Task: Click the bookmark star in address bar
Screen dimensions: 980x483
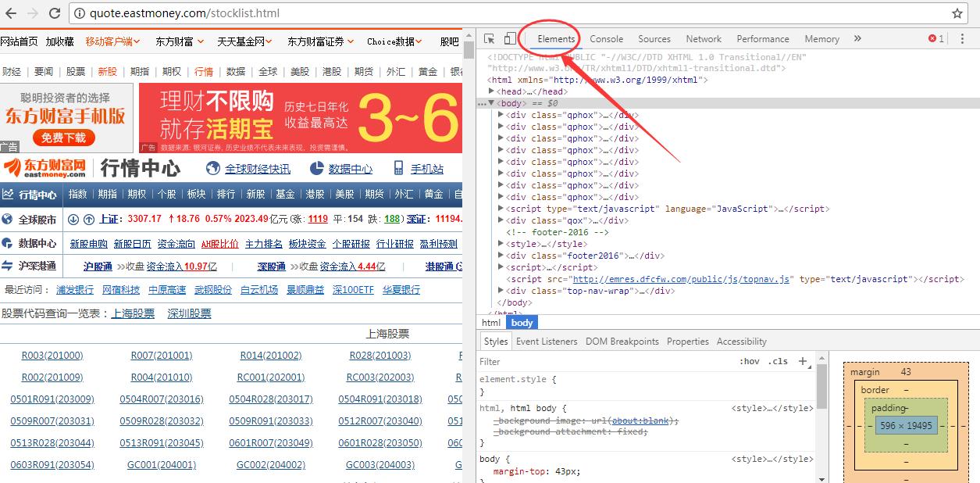Action: (x=958, y=13)
